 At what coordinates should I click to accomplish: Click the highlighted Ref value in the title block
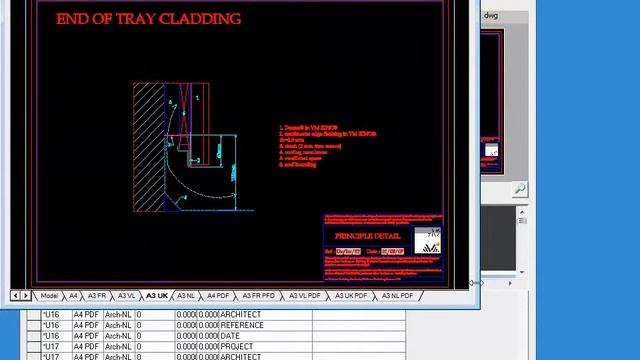tap(348, 251)
